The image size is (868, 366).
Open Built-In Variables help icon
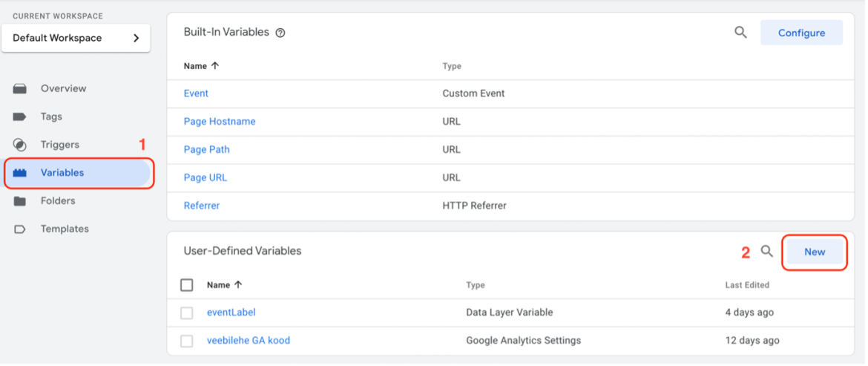tap(280, 33)
